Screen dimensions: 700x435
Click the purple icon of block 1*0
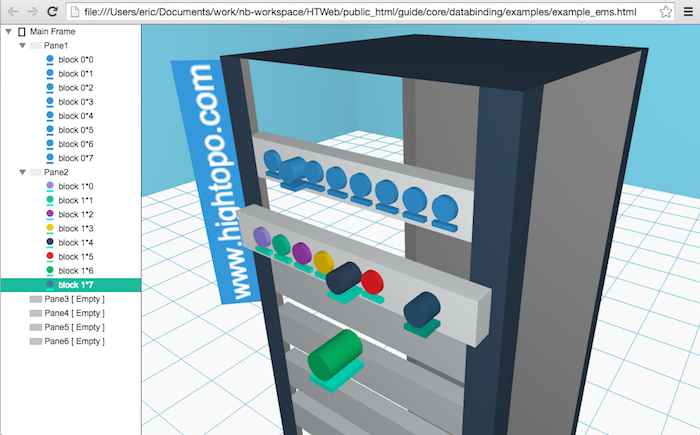[x=50, y=186]
